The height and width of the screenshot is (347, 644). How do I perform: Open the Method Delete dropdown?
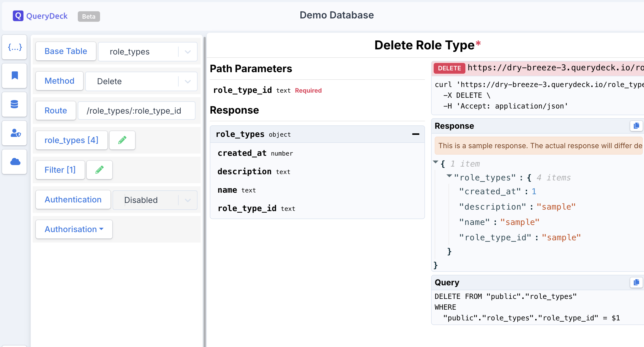tap(141, 81)
